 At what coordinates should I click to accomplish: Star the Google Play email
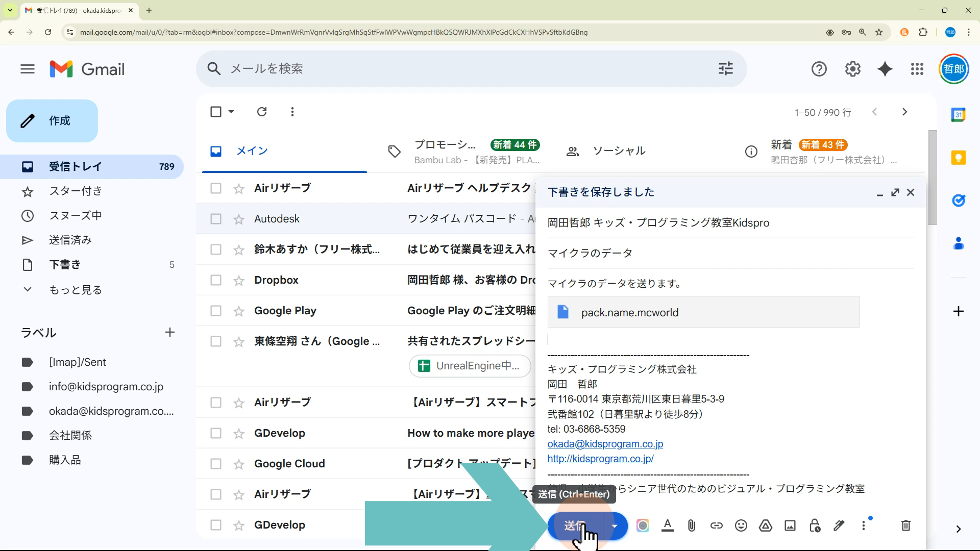tap(238, 311)
